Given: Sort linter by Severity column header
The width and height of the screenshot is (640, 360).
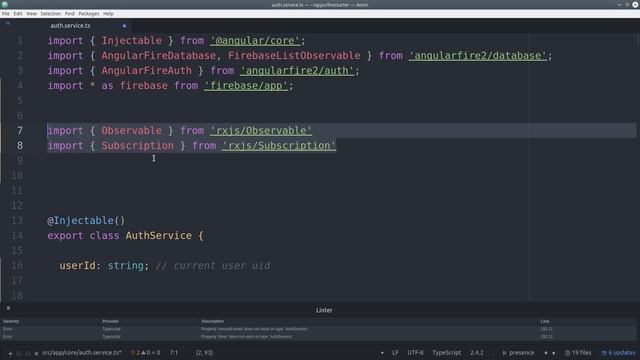Looking at the screenshot, I should [x=11, y=321].
